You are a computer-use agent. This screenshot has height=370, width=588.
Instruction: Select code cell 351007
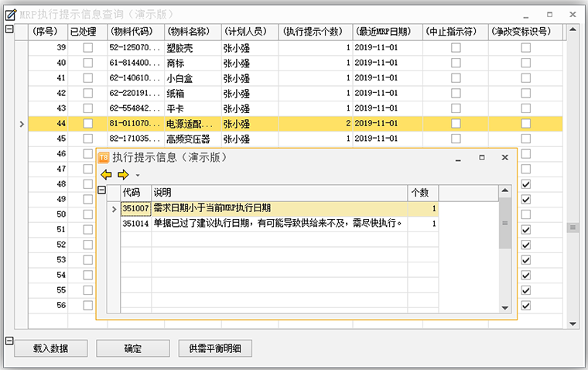135,208
